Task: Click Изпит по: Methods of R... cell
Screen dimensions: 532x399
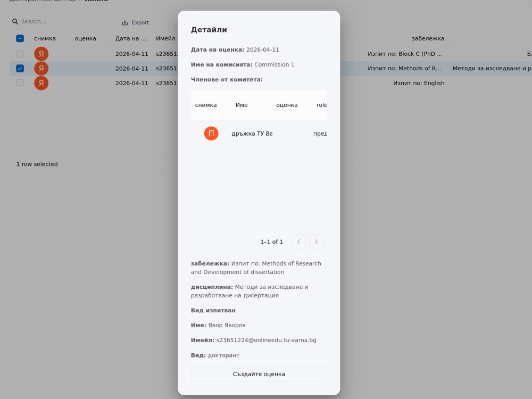Action: tap(404, 68)
